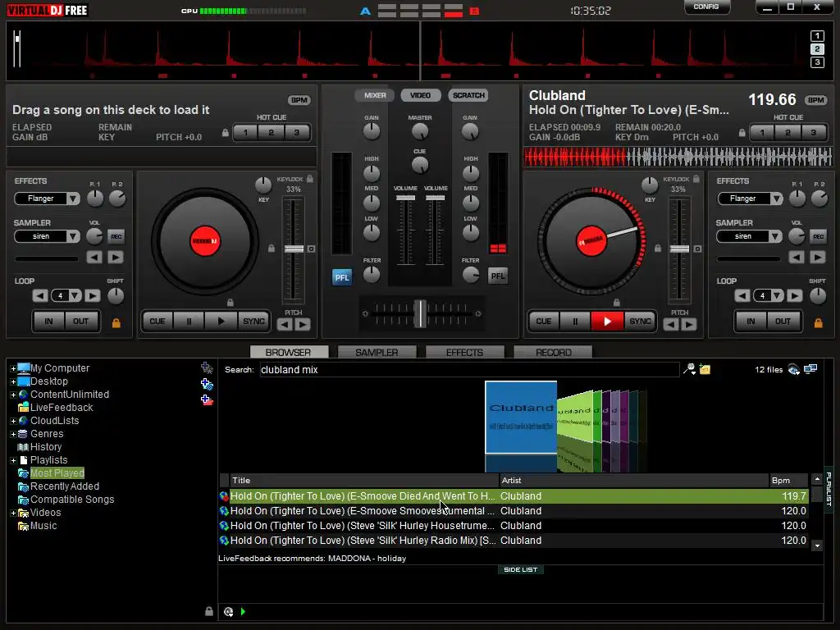Switch to the RECORD tab
840x630 pixels.
[553, 352]
